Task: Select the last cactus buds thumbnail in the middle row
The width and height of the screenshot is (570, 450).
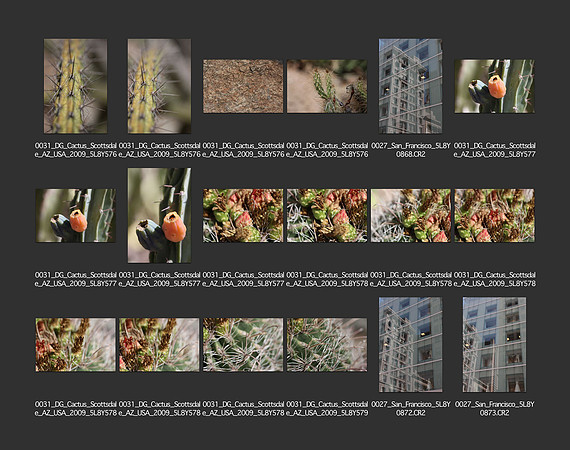Action: 494,215
